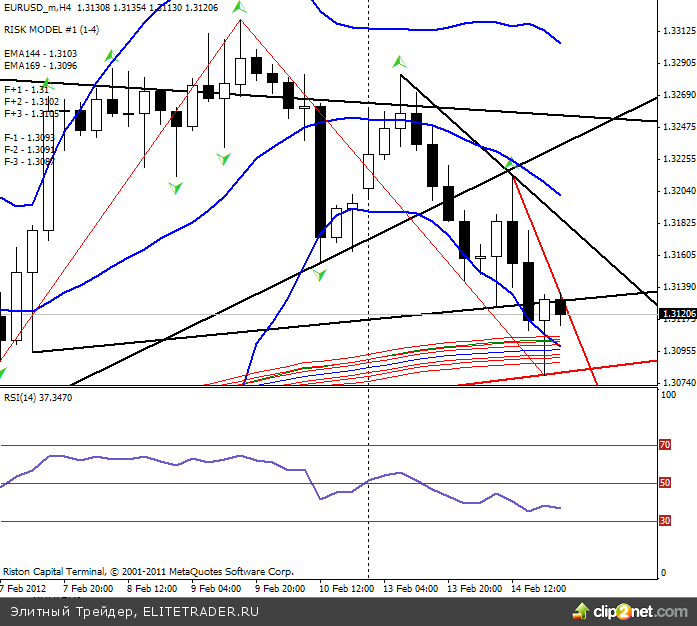Select the green up arrow above 13 Feb candle
The width and height of the screenshot is (697, 626).
coord(400,61)
